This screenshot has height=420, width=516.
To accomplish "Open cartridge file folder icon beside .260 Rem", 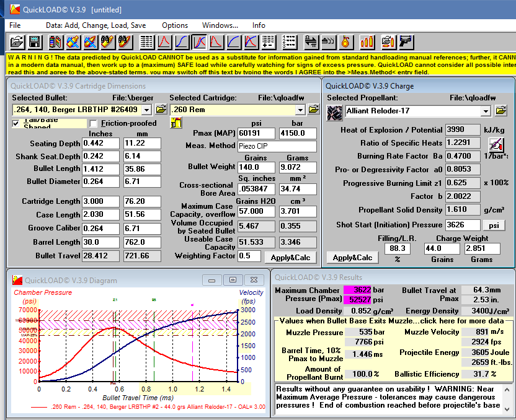I will [314, 109].
